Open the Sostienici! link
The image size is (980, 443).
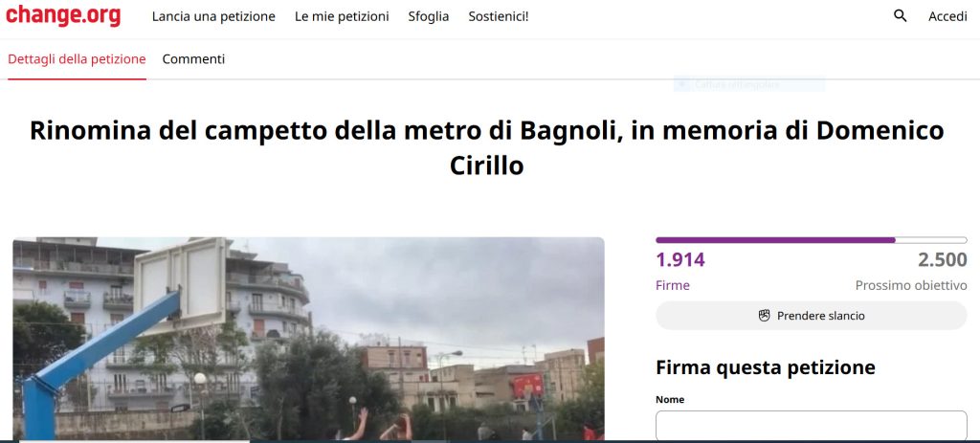tap(499, 17)
